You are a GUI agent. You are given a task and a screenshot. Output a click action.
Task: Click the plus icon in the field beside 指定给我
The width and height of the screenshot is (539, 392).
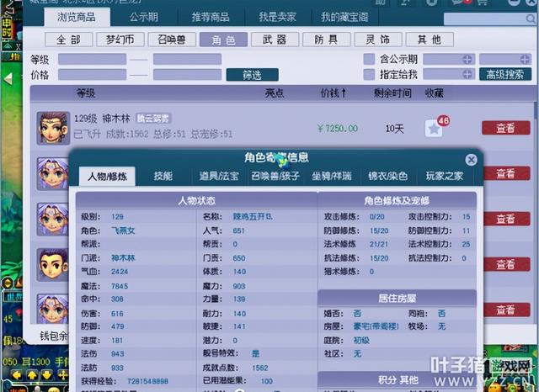click(467, 74)
